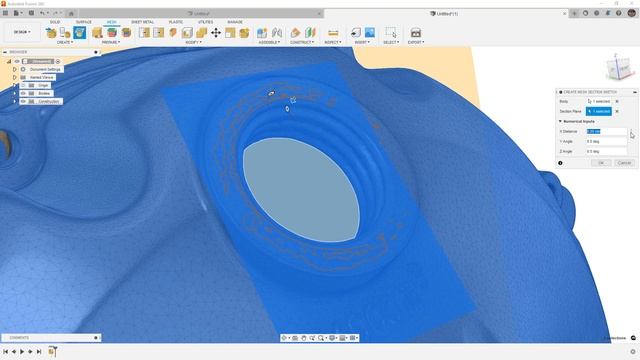
Task: Switch to the Surface tab
Action: click(84, 22)
